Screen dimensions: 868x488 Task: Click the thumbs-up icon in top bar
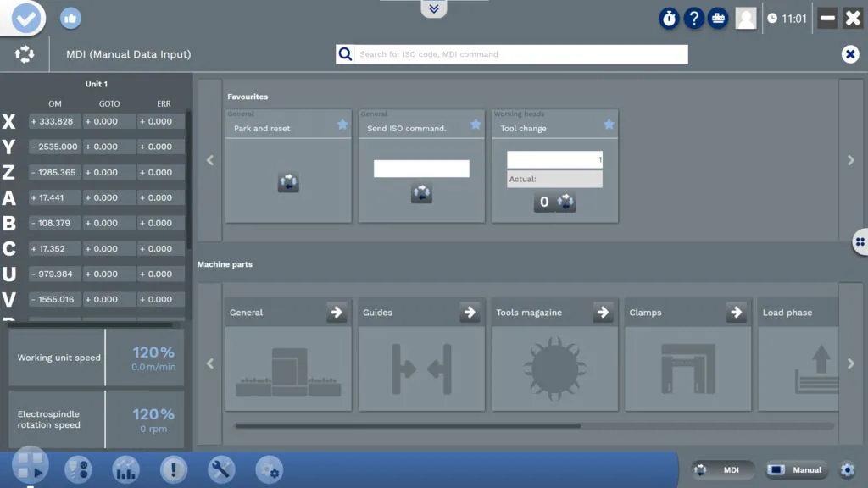tap(70, 18)
